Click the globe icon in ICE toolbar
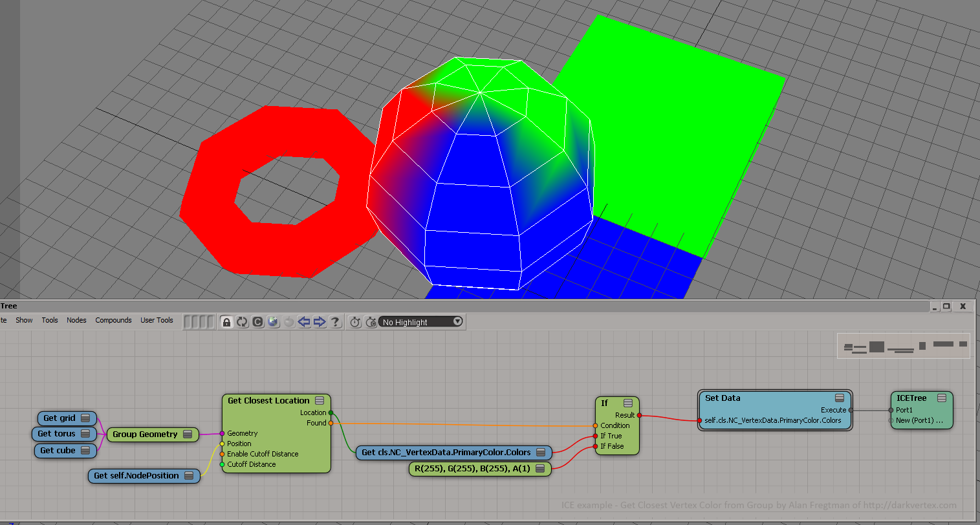 pyautogui.click(x=273, y=322)
